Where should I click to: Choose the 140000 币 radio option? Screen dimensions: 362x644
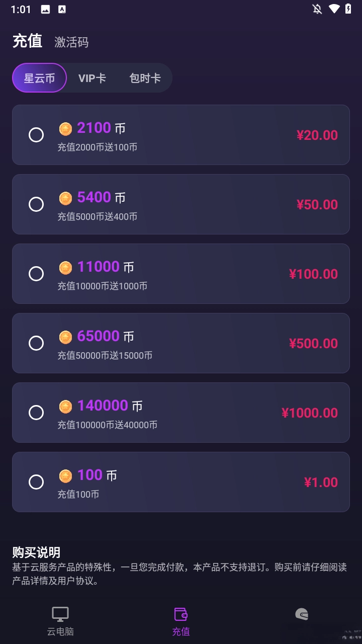pyautogui.click(x=36, y=413)
